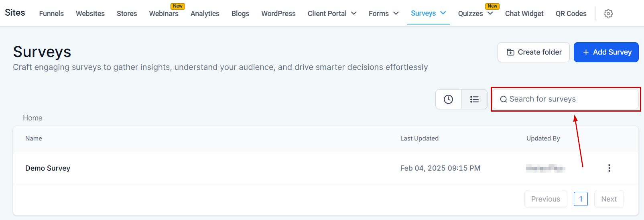
Task: Open the Webinars tab
Action: (x=164, y=14)
